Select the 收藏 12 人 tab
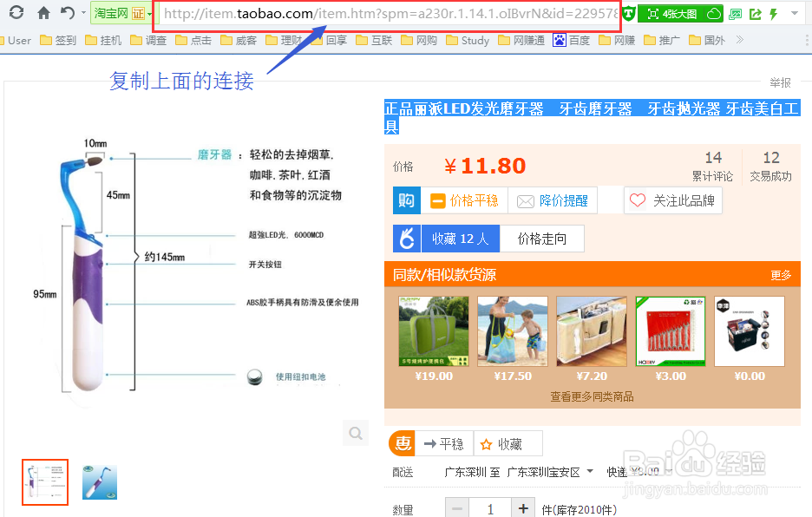812x517 pixels. point(461,239)
